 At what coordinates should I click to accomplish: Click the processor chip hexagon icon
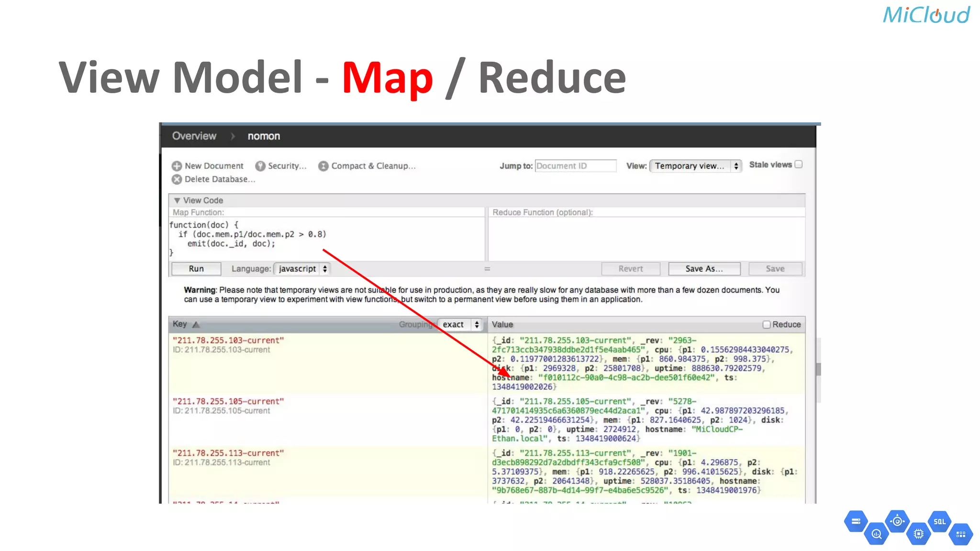pos(918,534)
